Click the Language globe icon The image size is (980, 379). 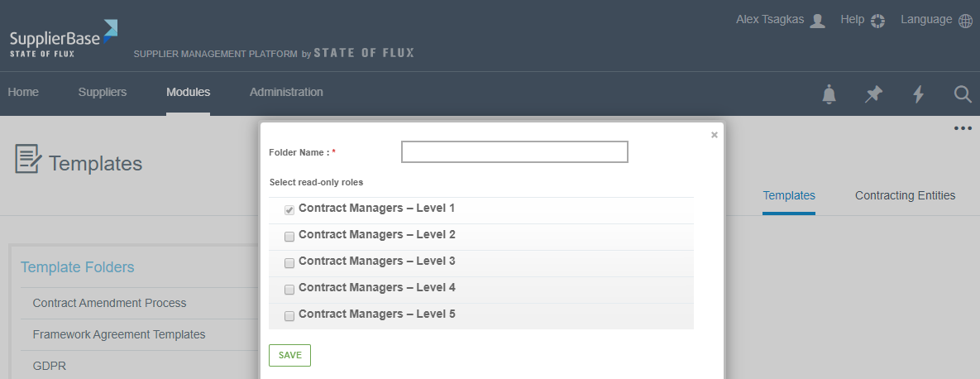(965, 21)
